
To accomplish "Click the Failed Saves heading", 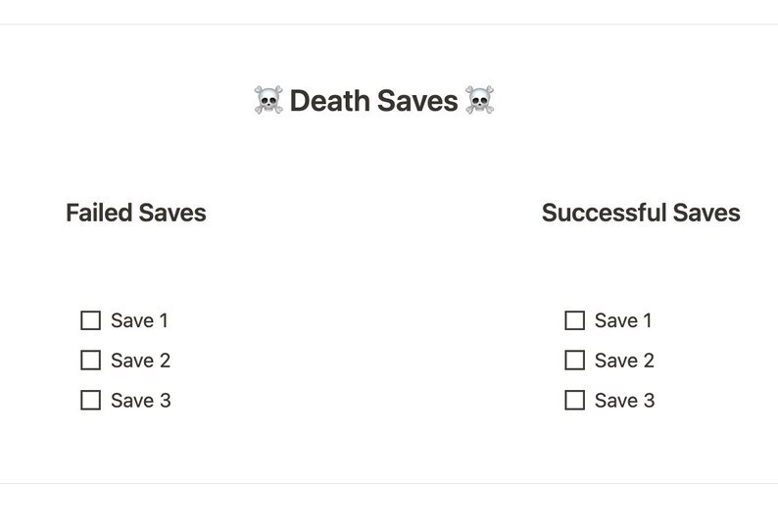I will click(136, 213).
